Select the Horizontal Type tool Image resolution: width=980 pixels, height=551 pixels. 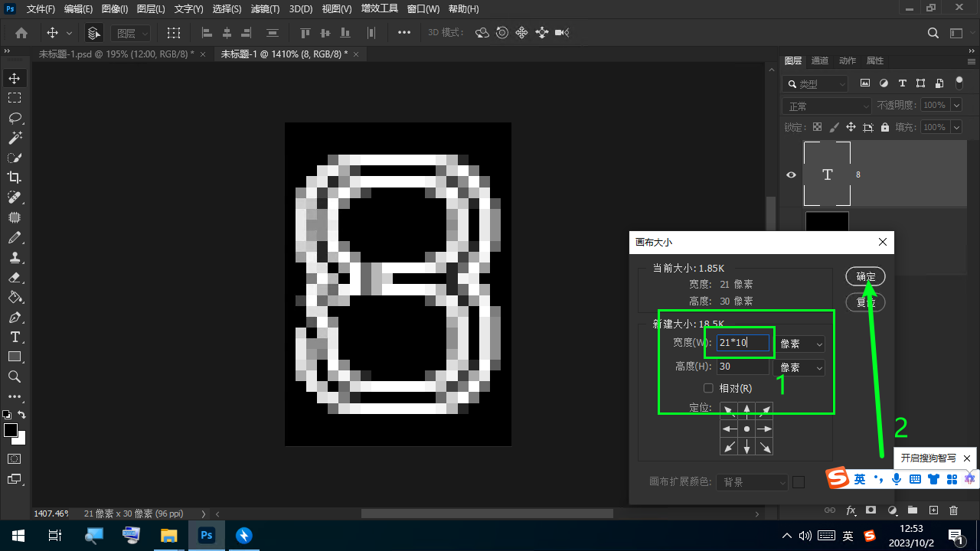pos(15,337)
